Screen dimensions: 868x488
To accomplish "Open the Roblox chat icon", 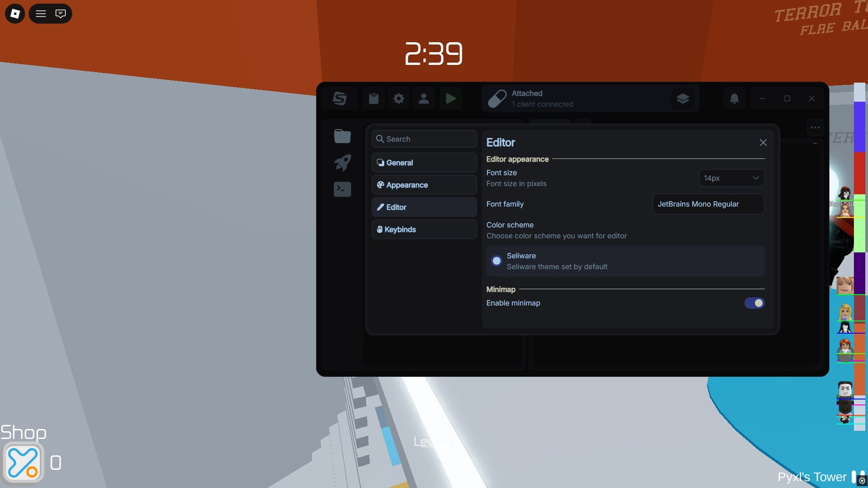I will (x=60, y=14).
